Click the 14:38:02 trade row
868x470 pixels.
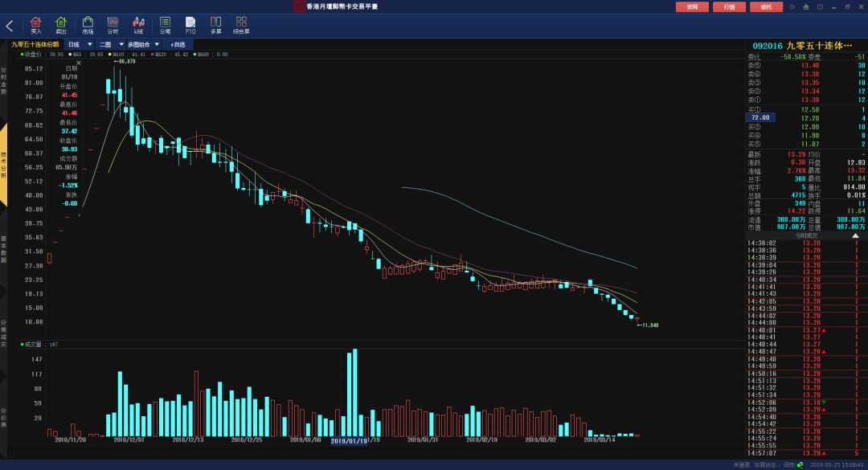click(806, 243)
